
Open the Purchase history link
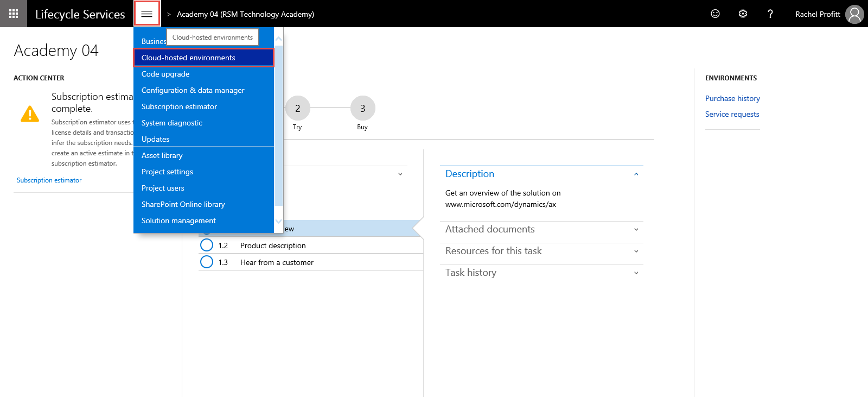[732, 98]
